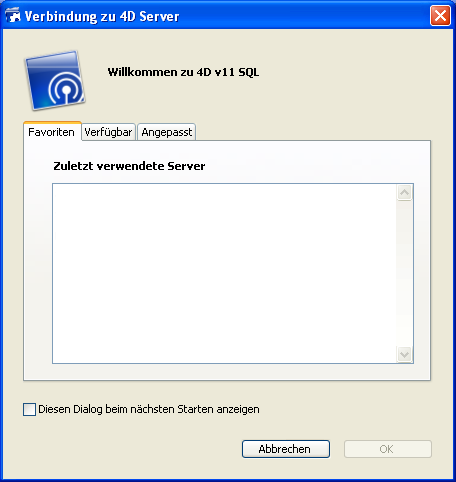Click the blank panel area below the server list
Viewport: 456px width, 482px height.
coord(227,372)
